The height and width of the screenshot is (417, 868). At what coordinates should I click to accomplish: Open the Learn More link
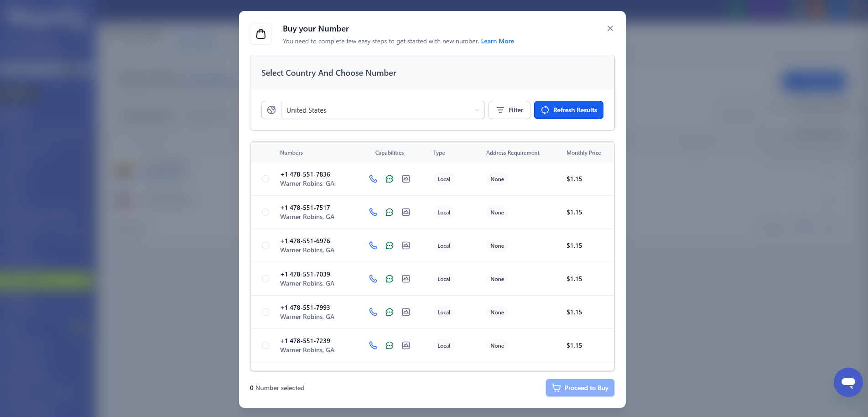click(497, 41)
